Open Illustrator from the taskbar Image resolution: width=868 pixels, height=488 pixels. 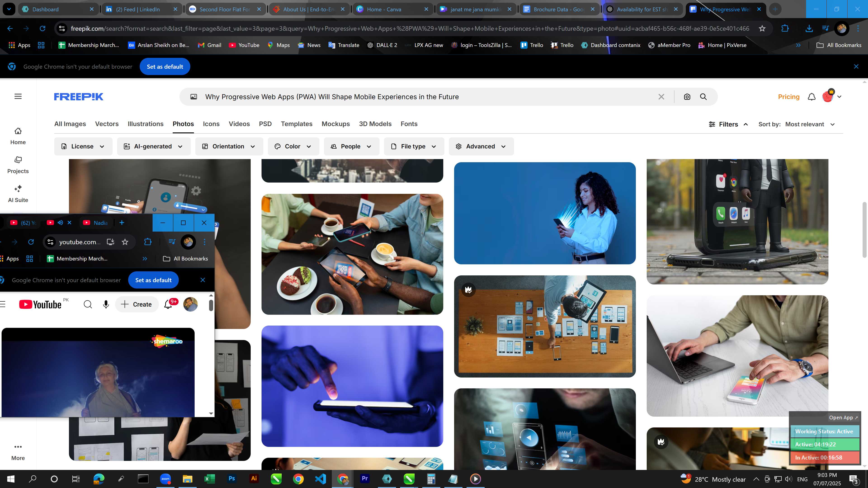pos(254,479)
